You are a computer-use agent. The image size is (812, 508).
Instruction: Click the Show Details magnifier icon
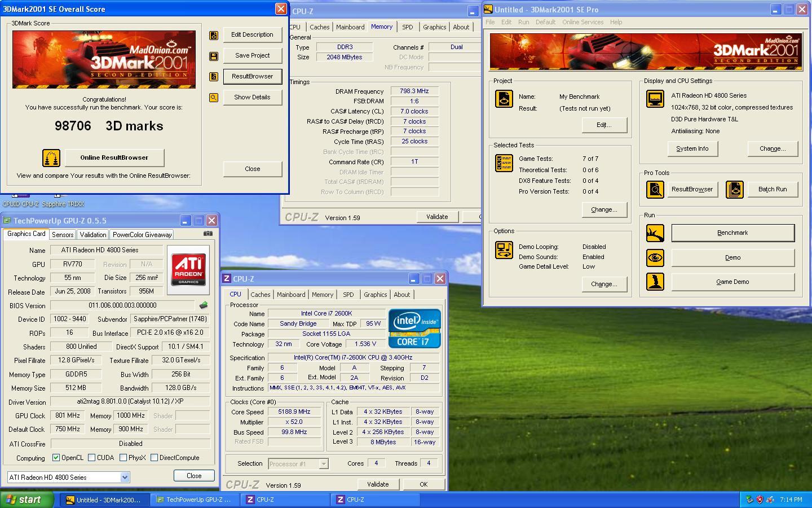click(x=214, y=98)
